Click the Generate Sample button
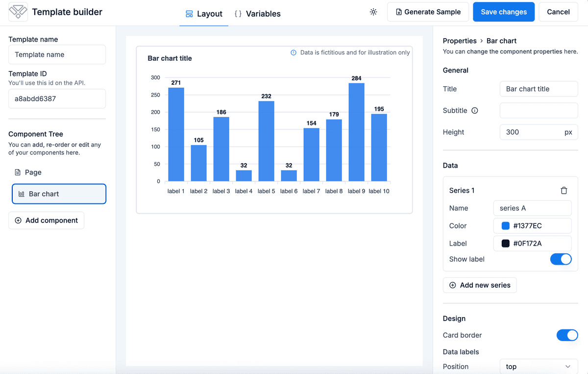The width and height of the screenshot is (588, 374). (428, 12)
